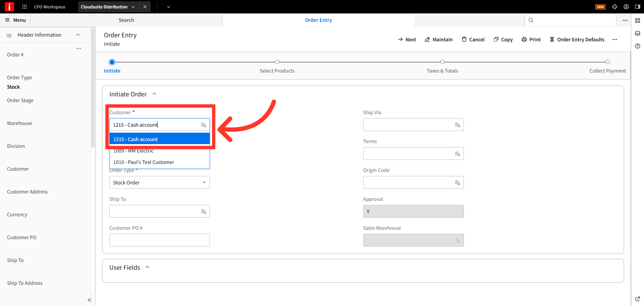Click the Print button
644x306 pixels.
click(x=531, y=40)
